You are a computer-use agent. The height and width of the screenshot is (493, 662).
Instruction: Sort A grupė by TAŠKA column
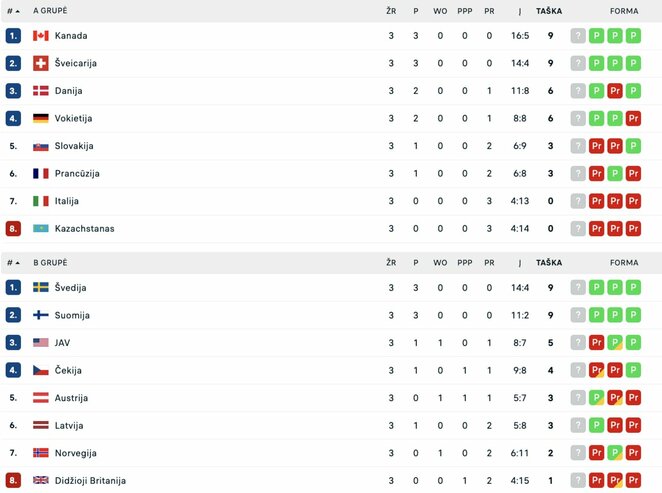pyautogui.click(x=549, y=11)
